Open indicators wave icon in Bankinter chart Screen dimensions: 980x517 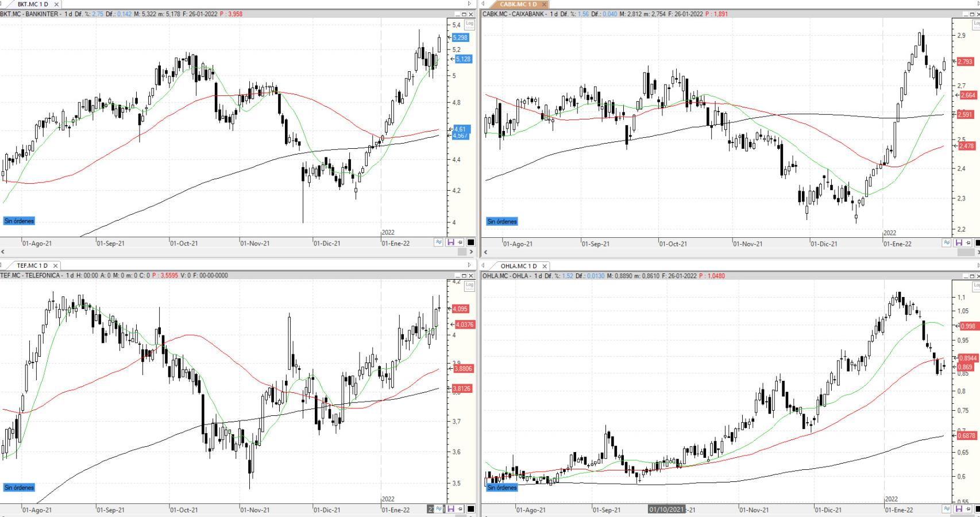click(439, 242)
